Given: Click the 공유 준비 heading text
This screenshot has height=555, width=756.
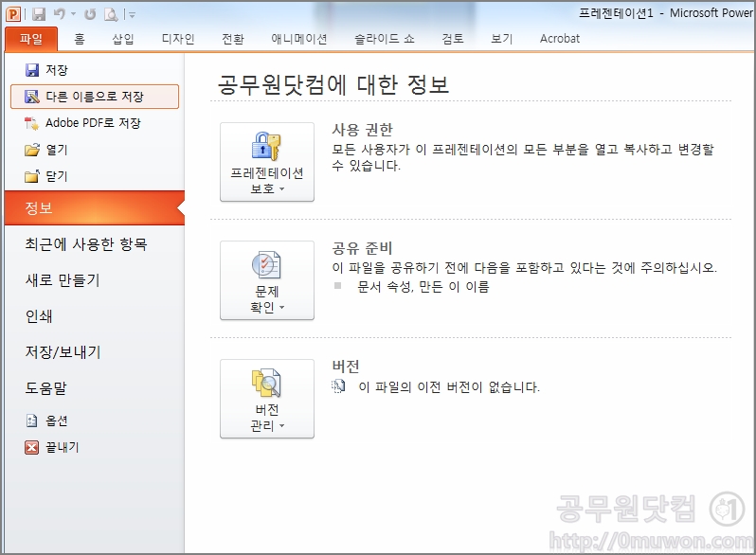Looking at the screenshot, I should click(362, 248).
